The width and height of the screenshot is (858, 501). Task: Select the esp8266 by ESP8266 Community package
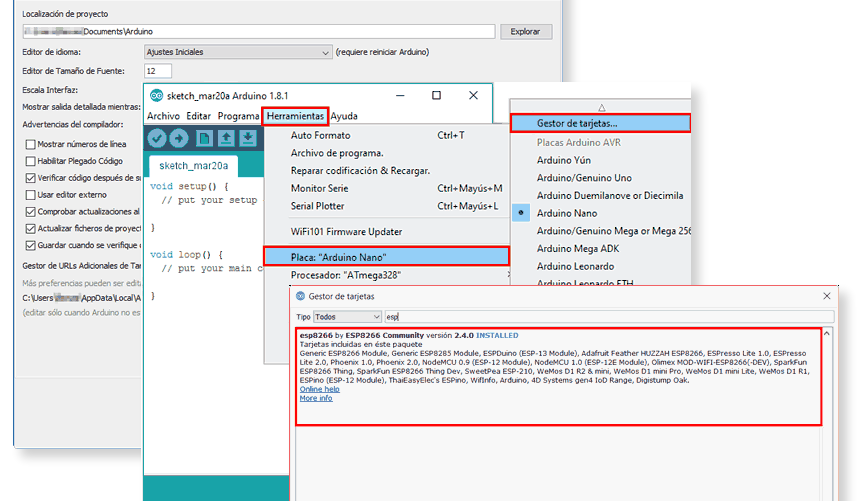pyautogui.click(x=559, y=377)
